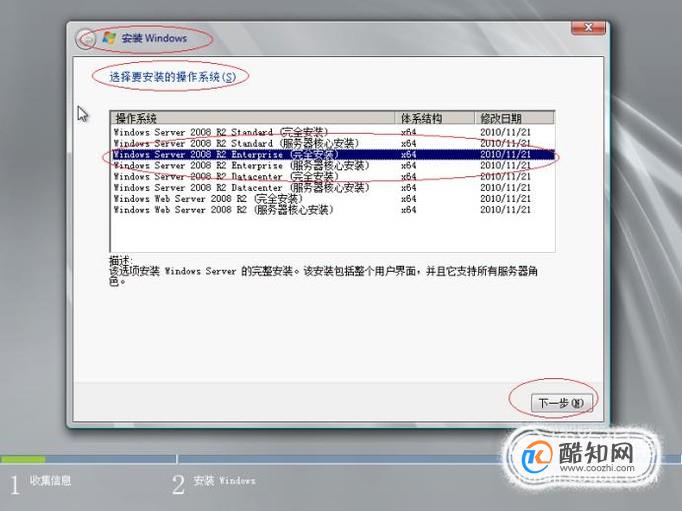The image size is (682, 511).
Task: Click the 操作系统 column header
Action: (253, 118)
